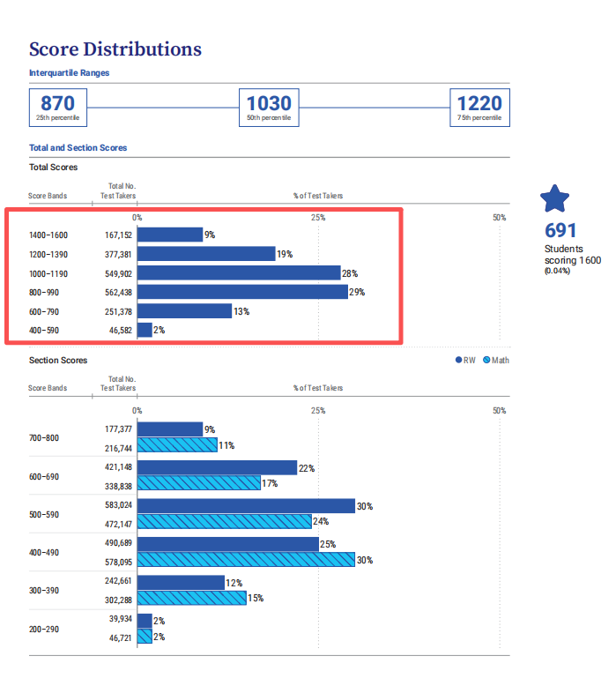Click the 1400–1600 score band label
The width and height of the screenshot is (616, 686).
tap(48, 235)
